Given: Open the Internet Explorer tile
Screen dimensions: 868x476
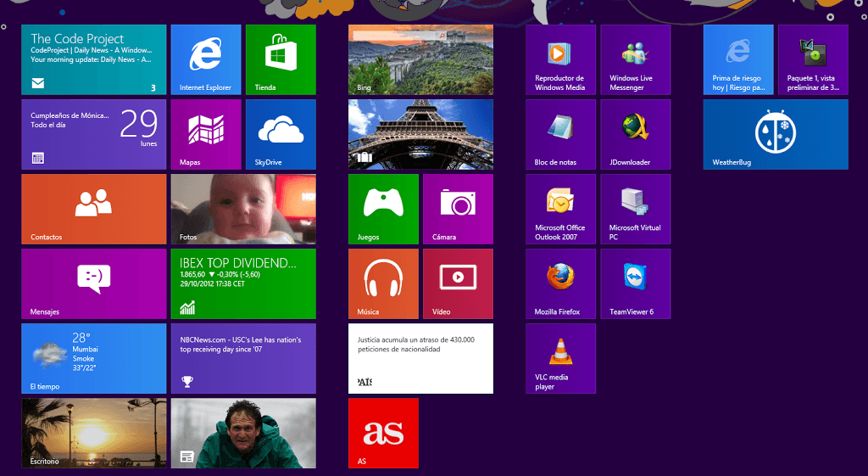Looking at the screenshot, I should (206, 60).
